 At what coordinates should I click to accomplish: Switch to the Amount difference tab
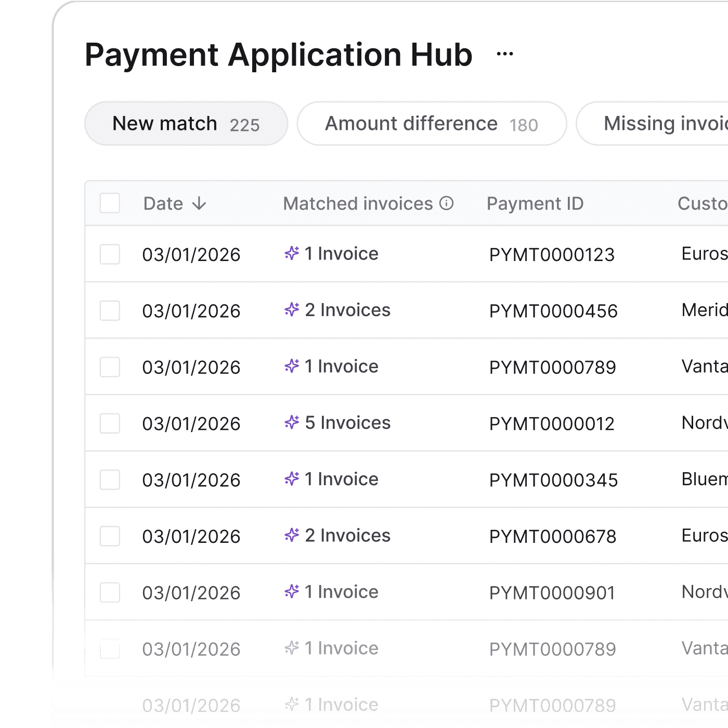432,123
